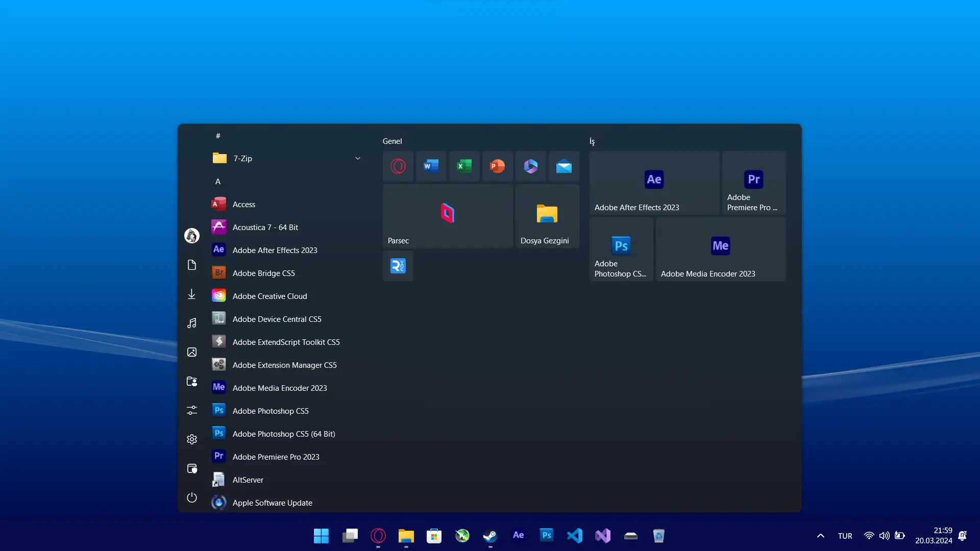Open the Parsec tile
This screenshot has width=980, height=551.
tap(448, 216)
